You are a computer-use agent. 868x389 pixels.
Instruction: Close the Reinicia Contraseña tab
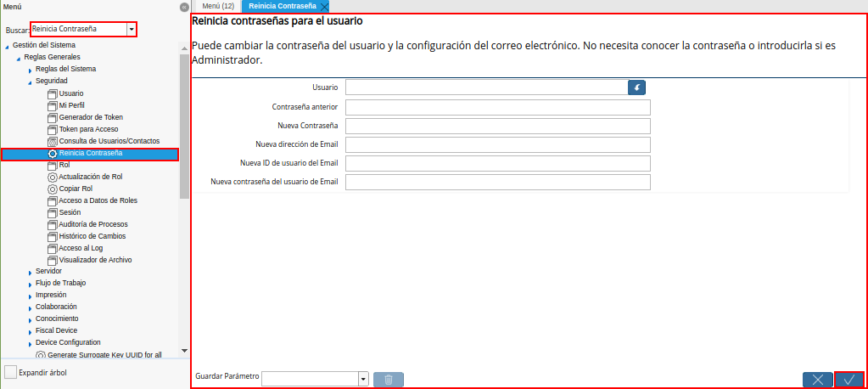tap(324, 7)
